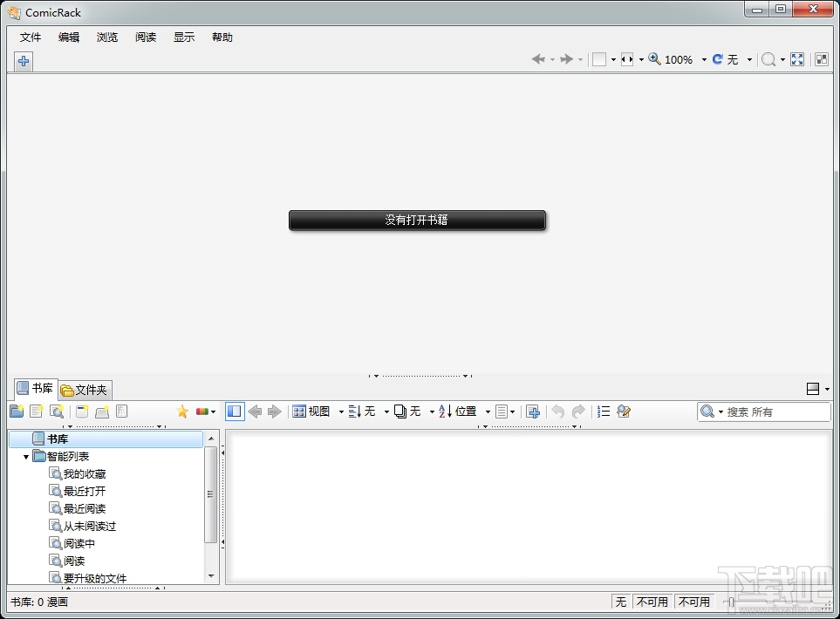Click the page layout square icon

click(x=599, y=59)
